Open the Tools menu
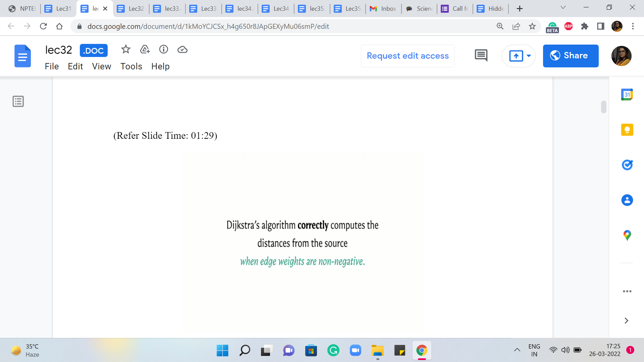 pyautogui.click(x=131, y=66)
